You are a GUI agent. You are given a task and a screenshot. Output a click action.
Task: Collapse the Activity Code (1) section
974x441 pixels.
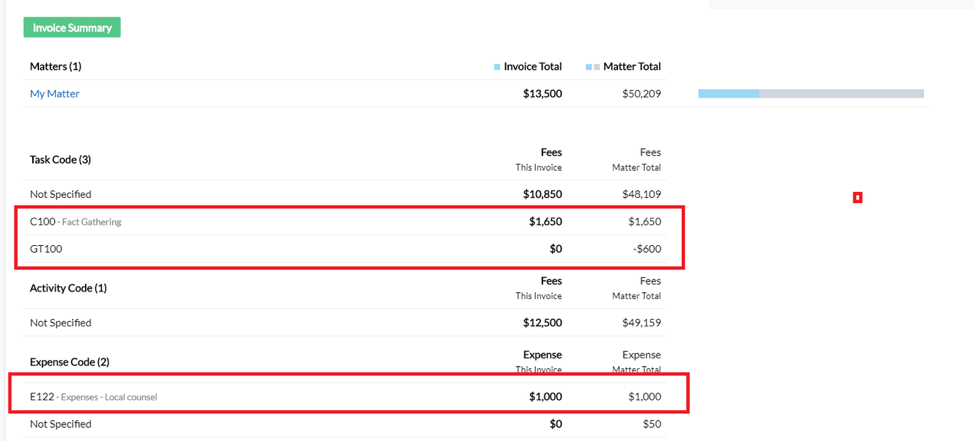68,289
